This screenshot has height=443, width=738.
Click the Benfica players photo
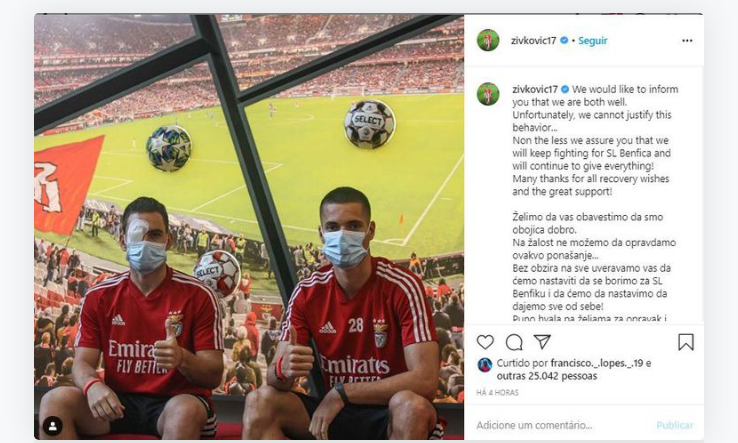pos(249,227)
